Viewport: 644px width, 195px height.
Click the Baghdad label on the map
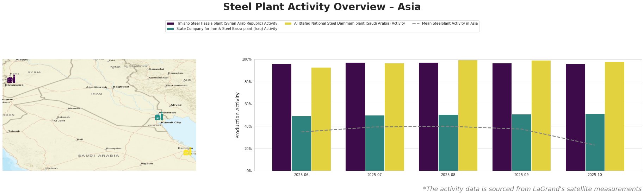coord(120,87)
